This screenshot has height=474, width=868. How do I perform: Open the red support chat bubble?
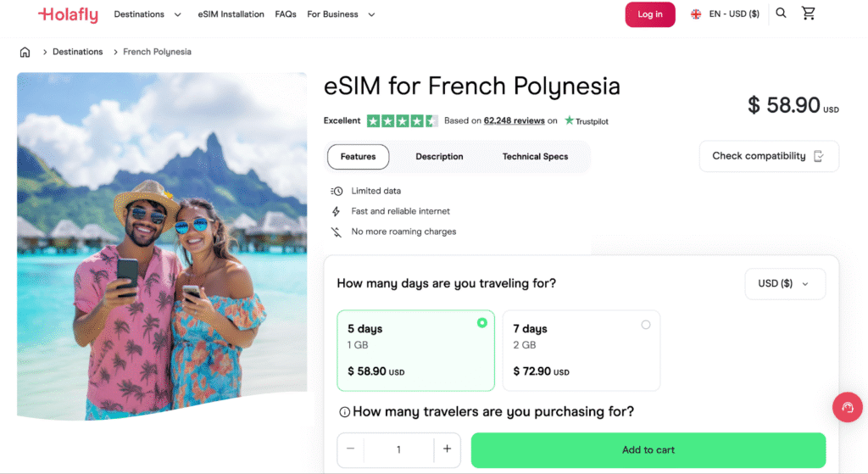coord(847,407)
